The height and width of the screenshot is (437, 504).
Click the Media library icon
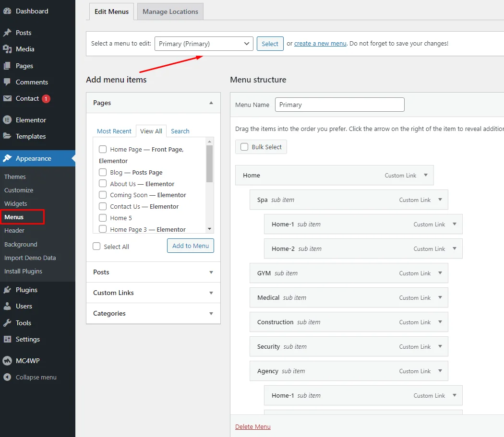pos(7,49)
